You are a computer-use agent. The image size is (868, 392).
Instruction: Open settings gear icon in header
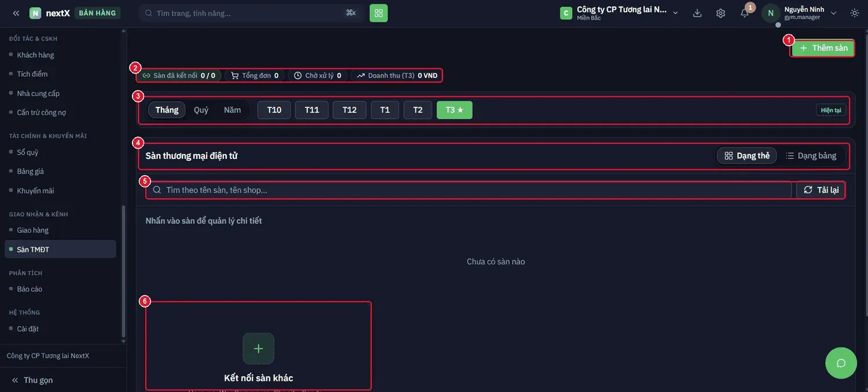pyautogui.click(x=720, y=13)
